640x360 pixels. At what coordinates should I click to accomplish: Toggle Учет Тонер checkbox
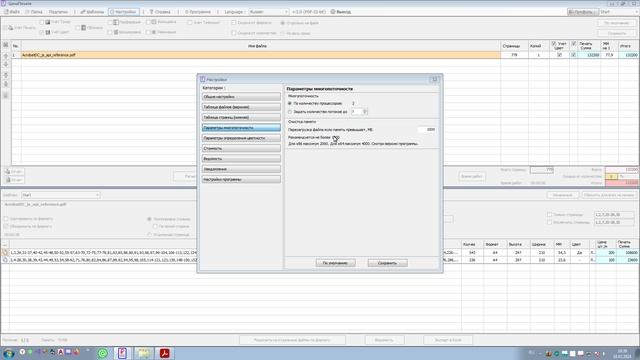point(42,22)
